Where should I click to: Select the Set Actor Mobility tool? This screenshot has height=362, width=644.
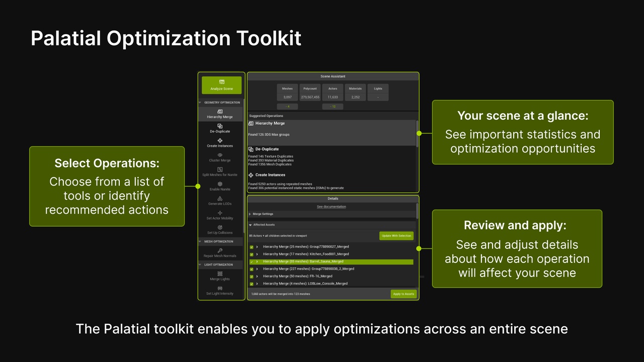pos(220,215)
